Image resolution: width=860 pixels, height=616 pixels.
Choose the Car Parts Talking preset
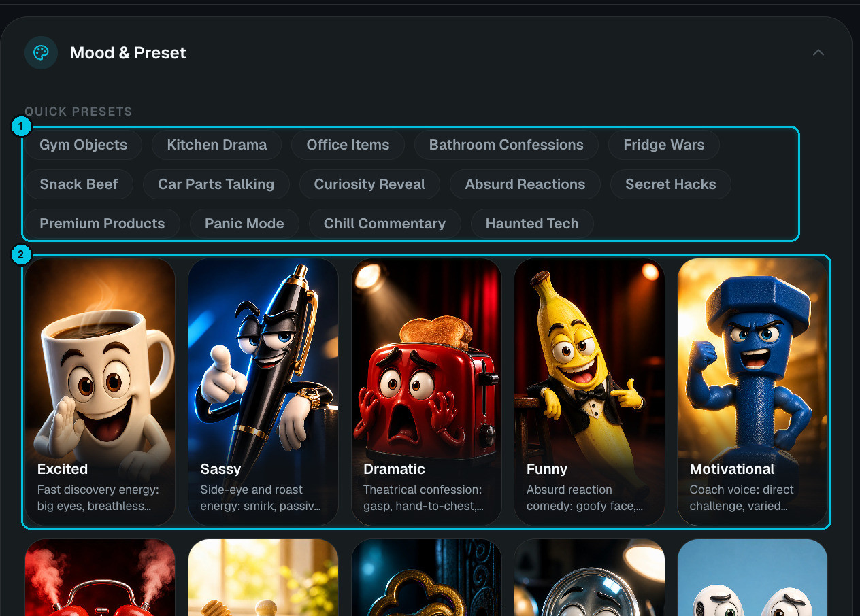[x=216, y=184]
